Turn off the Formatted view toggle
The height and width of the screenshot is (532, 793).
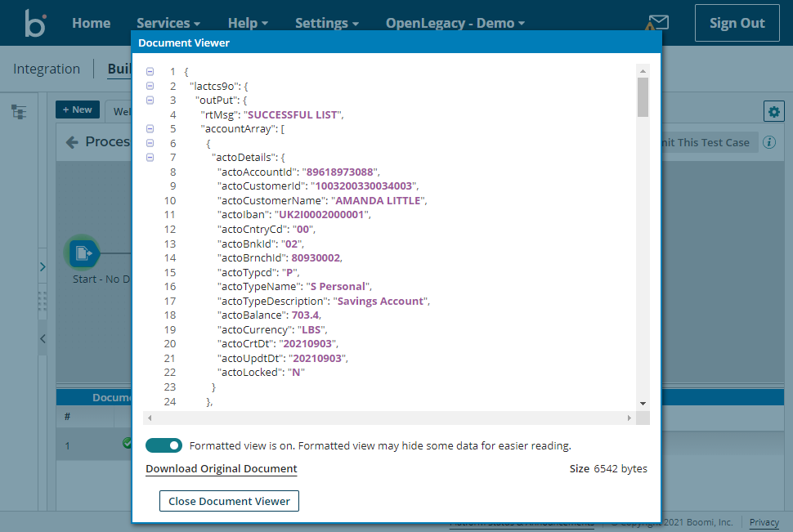[x=164, y=445]
